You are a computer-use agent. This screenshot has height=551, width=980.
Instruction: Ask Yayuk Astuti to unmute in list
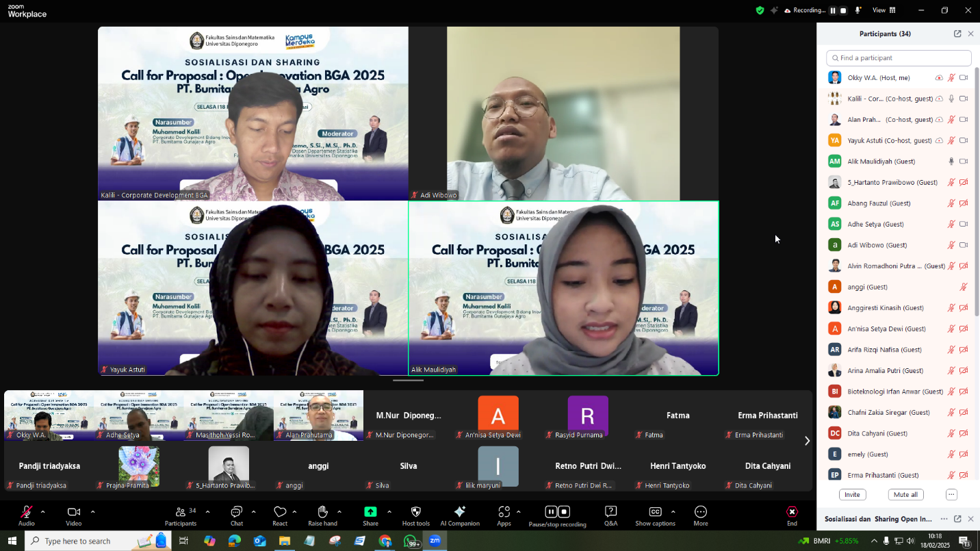pos(951,140)
